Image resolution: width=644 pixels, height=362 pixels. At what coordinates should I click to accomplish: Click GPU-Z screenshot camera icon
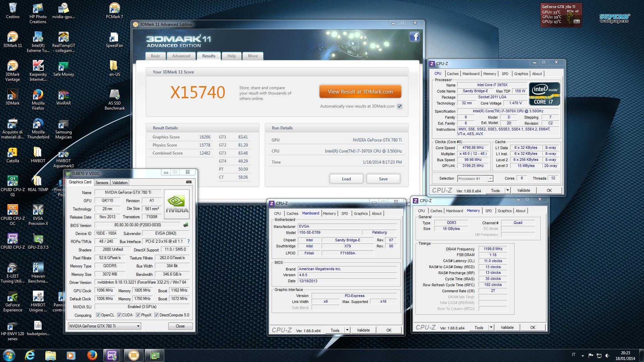(189, 182)
